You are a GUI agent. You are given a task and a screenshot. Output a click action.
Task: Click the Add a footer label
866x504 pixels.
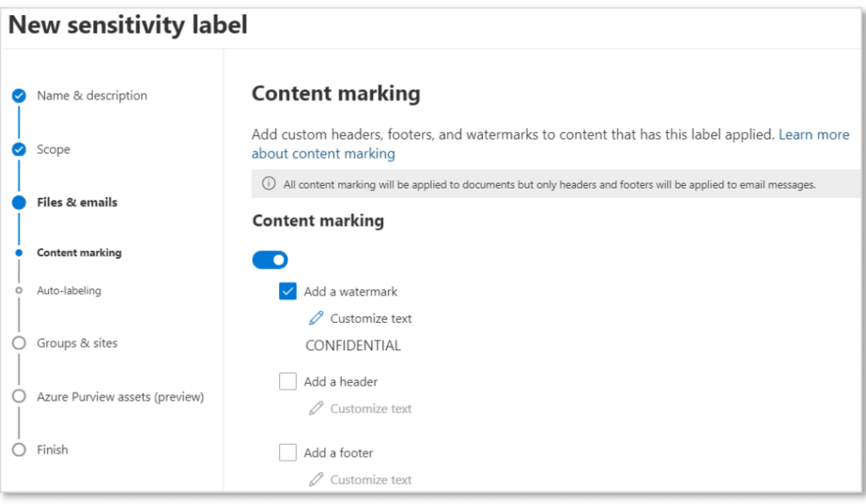[338, 453]
